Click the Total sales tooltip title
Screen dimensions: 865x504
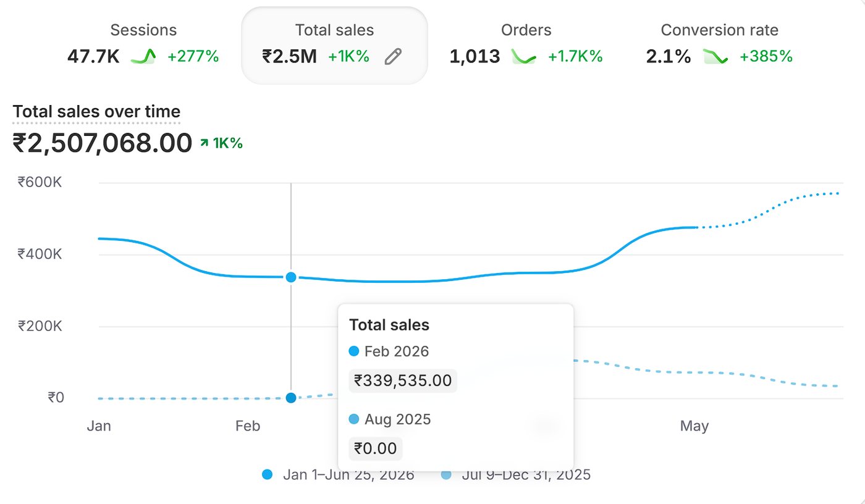point(389,325)
